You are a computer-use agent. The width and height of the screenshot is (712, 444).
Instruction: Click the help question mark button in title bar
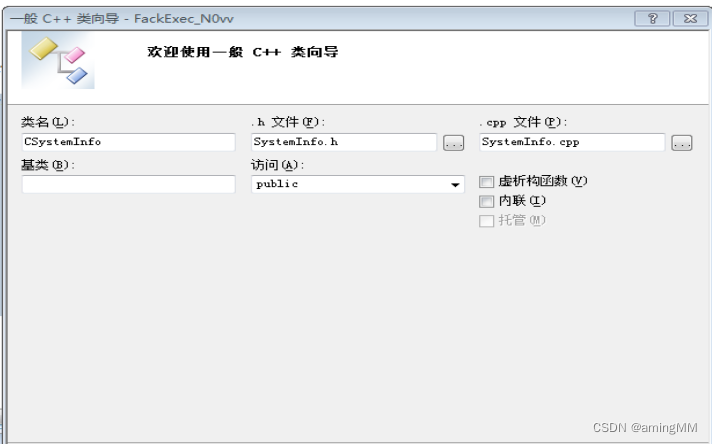click(x=653, y=19)
